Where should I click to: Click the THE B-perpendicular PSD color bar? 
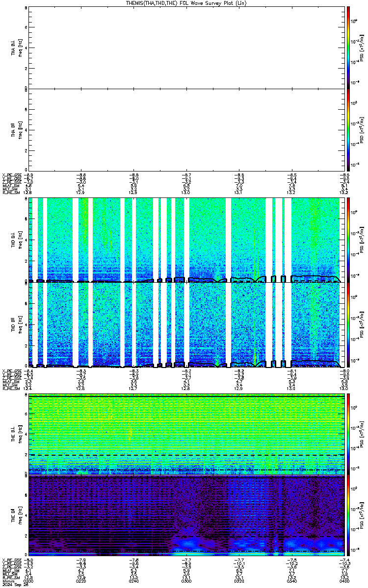[x=348, y=434]
